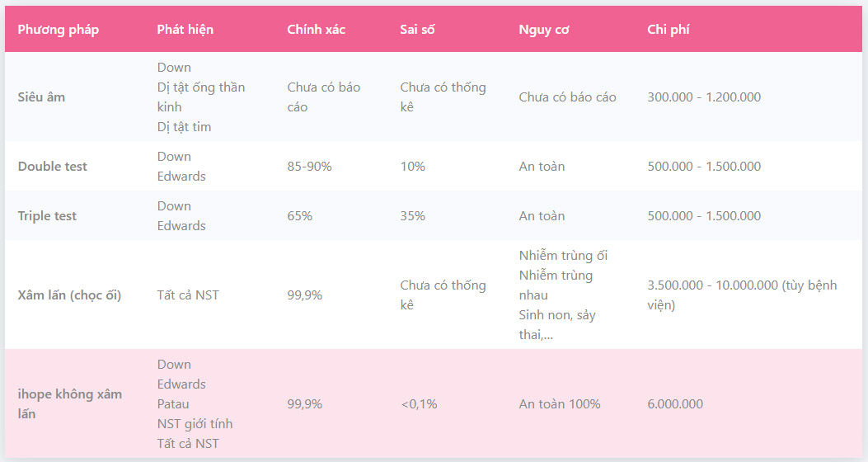The image size is (868, 462).
Task: Click the An toàn 100% cell
Action: tap(560, 404)
